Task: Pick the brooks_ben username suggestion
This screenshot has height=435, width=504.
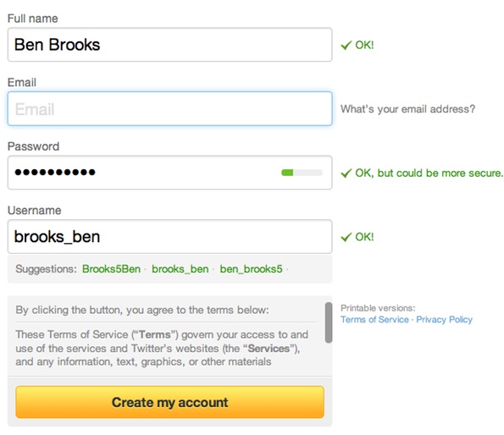Action: pos(180,269)
